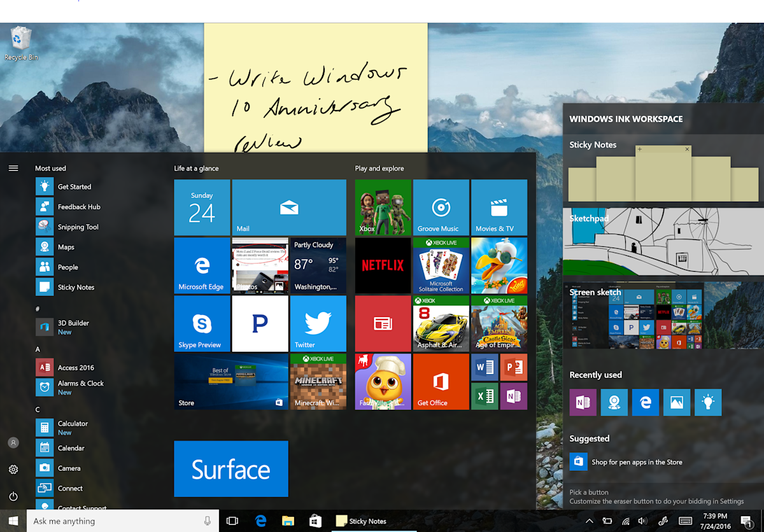Viewport: 764px width, 532px height.
Task: Launch OneNote from Recently used
Action: pyautogui.click(x=583, y=402)
